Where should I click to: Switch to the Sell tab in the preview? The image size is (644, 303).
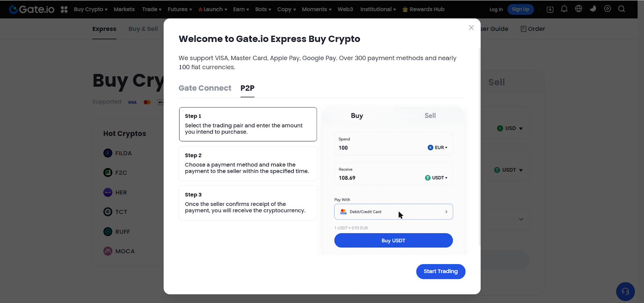tap(430, 116)
